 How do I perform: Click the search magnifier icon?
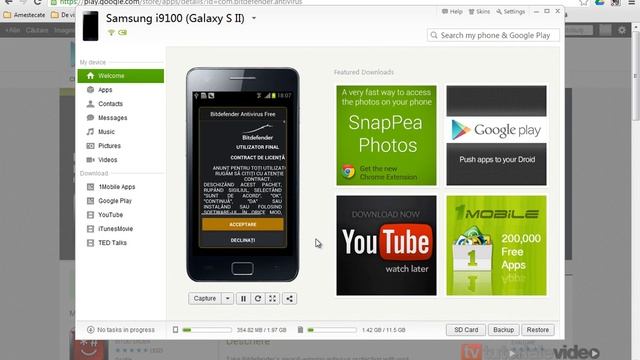tap(434, 36)
